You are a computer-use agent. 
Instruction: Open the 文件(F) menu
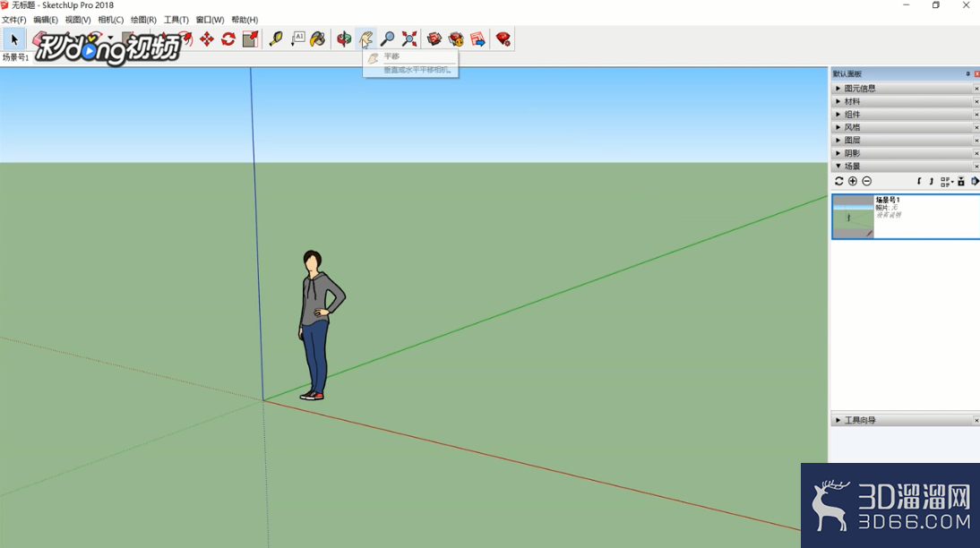13,20
